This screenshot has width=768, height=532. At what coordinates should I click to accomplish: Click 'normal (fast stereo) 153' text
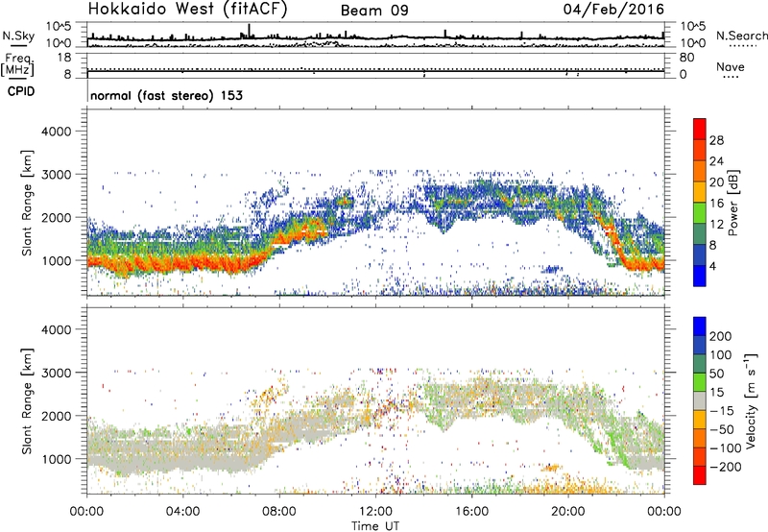point(166,95)
